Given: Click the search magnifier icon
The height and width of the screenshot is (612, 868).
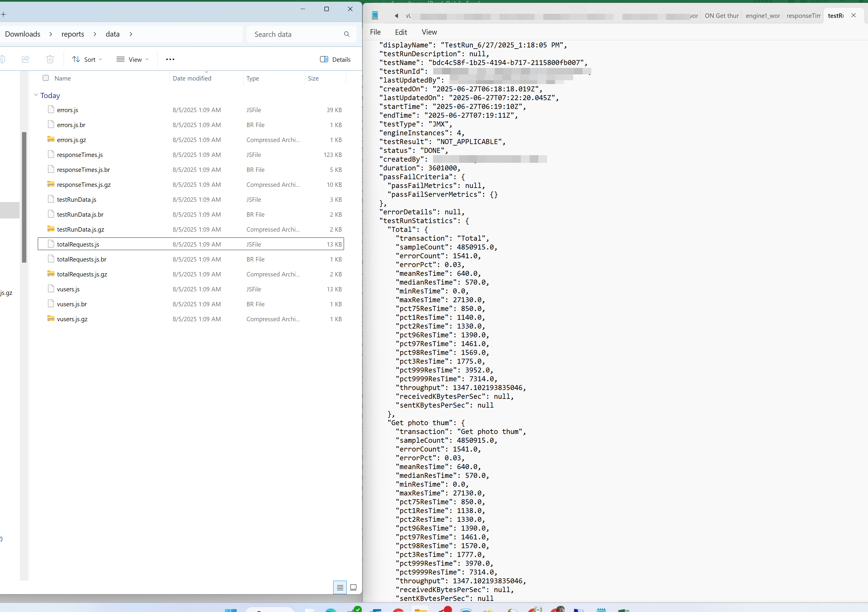Looking at the screenshot, I should [346, 35].
